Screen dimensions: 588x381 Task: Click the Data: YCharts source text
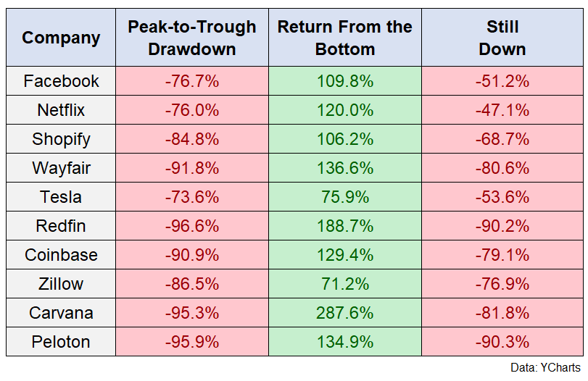(x=546, y=367)
